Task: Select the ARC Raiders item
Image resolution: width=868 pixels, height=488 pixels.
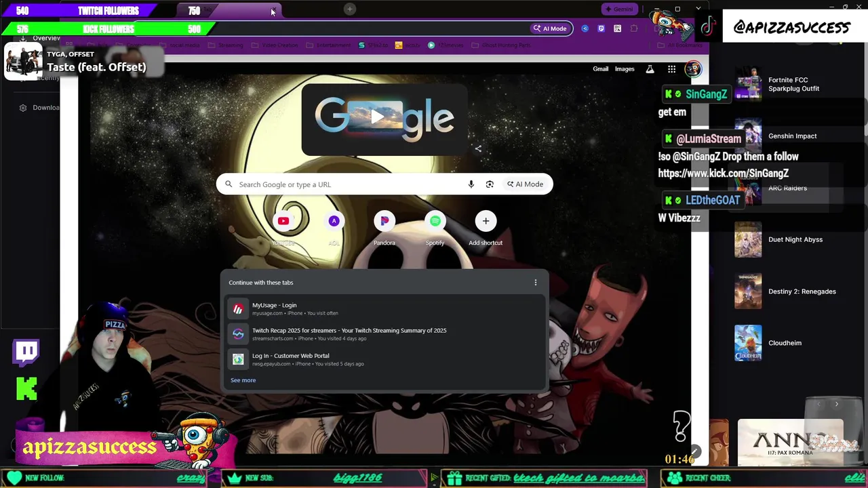Action: (x=787, y=188)
